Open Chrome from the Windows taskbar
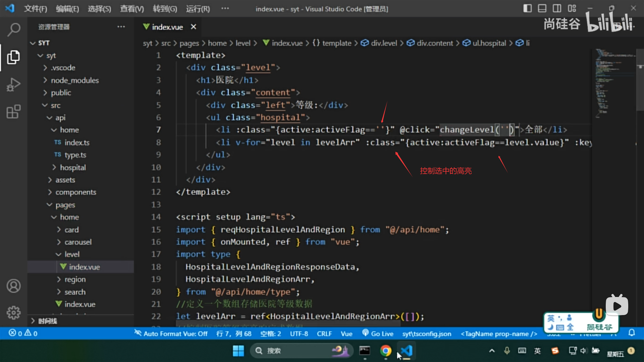 [385, 351]
